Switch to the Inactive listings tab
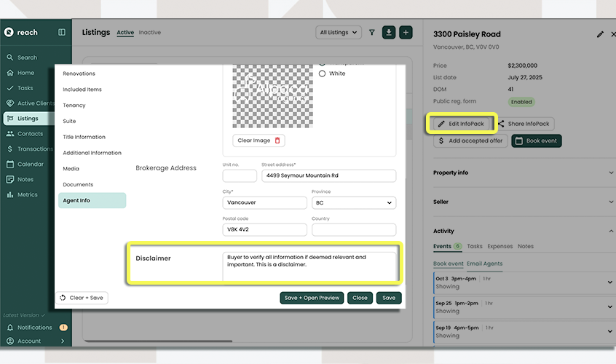This screenshot has height=364, width=616. point(150,33)
